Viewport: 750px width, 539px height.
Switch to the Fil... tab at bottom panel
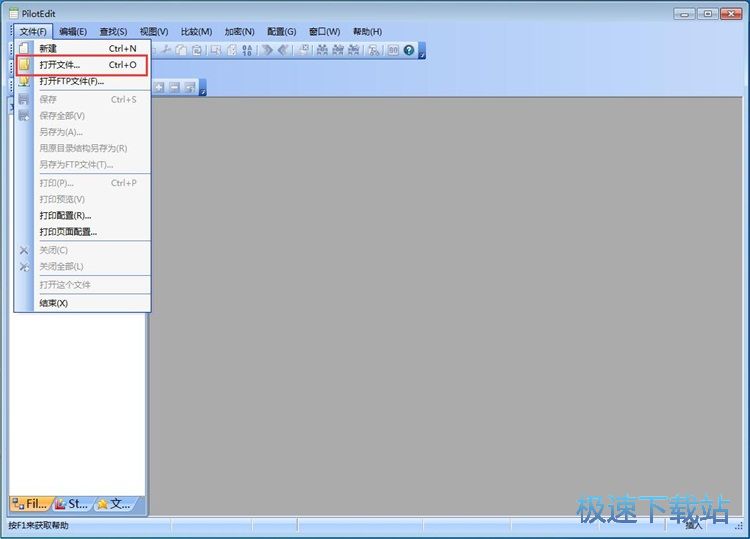coord(30,504)
